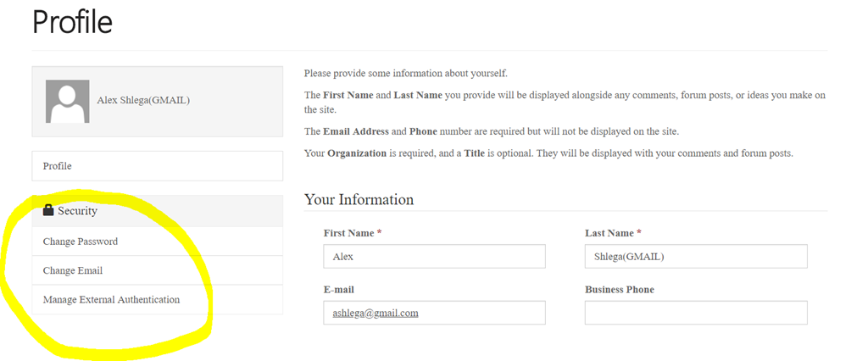Viewport: 868px width, 361px height.
Task: Focus the First Name field containing Alex
Action: (435, 257)
